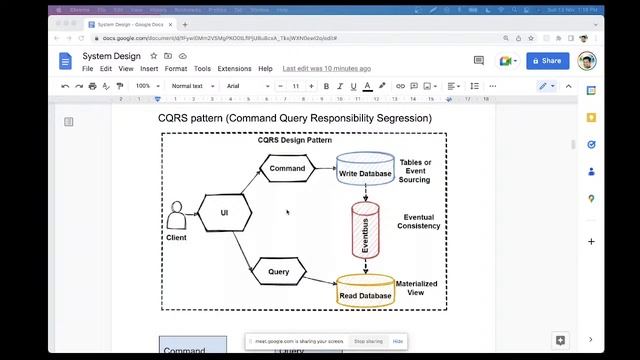
Task: Open the Help menu
Action: (x=265, y=69)
